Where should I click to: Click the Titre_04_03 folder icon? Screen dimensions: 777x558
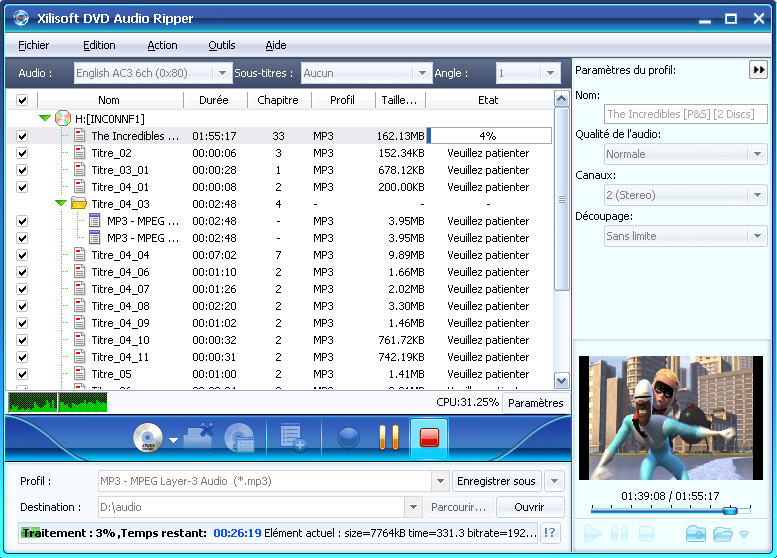tap(79, 204)
